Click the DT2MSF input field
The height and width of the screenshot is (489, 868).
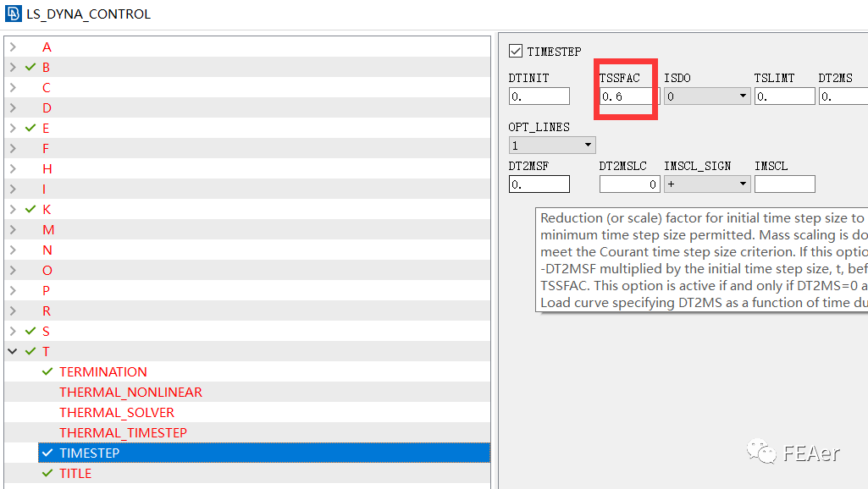[539, 184]
